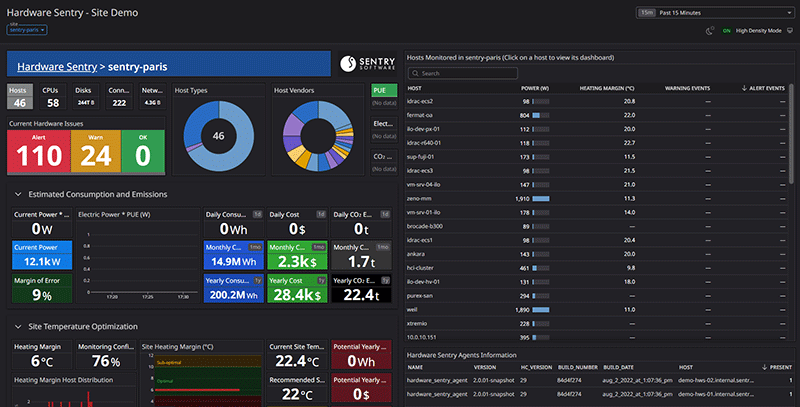This screenshot has height=407, width=800.
Task: Click demo-hws-02 agent host cell
Action: click(716, 380)
